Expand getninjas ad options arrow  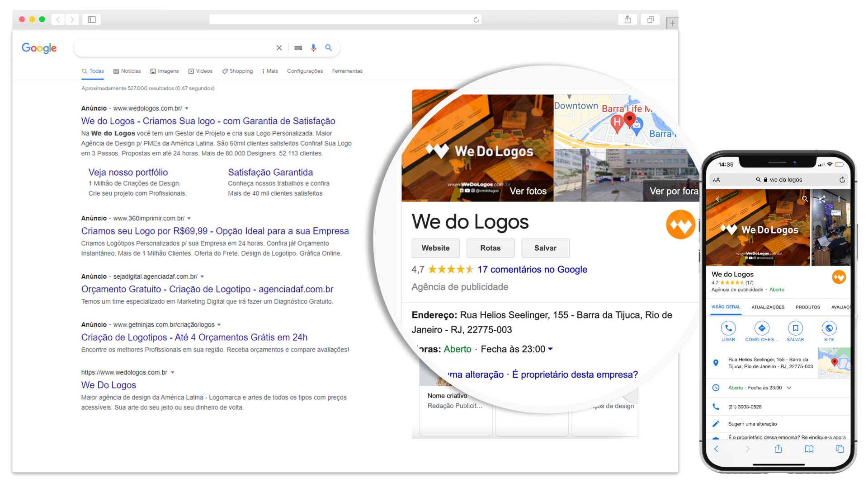tap(219, 325)
